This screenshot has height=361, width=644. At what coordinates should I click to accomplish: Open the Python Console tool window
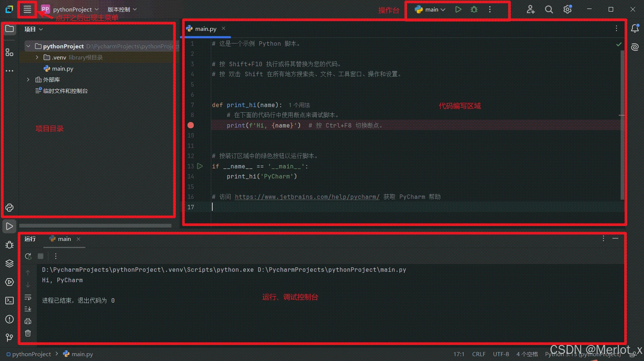click(9, 207)
